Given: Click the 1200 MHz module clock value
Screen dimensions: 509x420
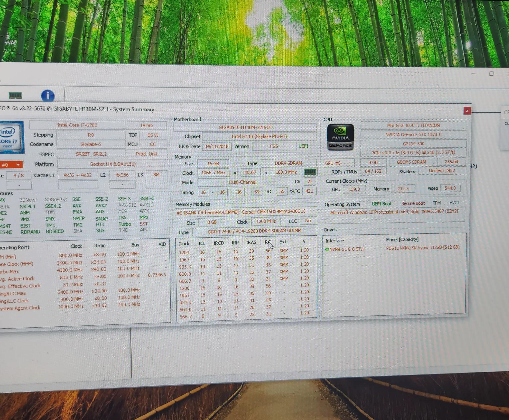Looking at the screenshot, I should (x=266, y=221).
